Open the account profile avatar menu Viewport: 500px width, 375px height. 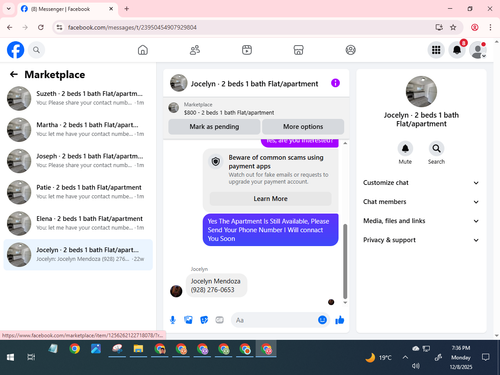pos(478,50)
